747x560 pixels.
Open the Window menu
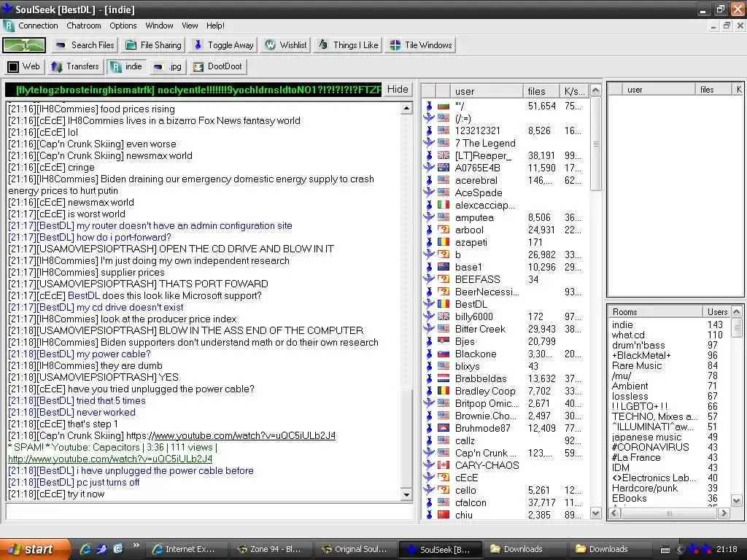159,26
